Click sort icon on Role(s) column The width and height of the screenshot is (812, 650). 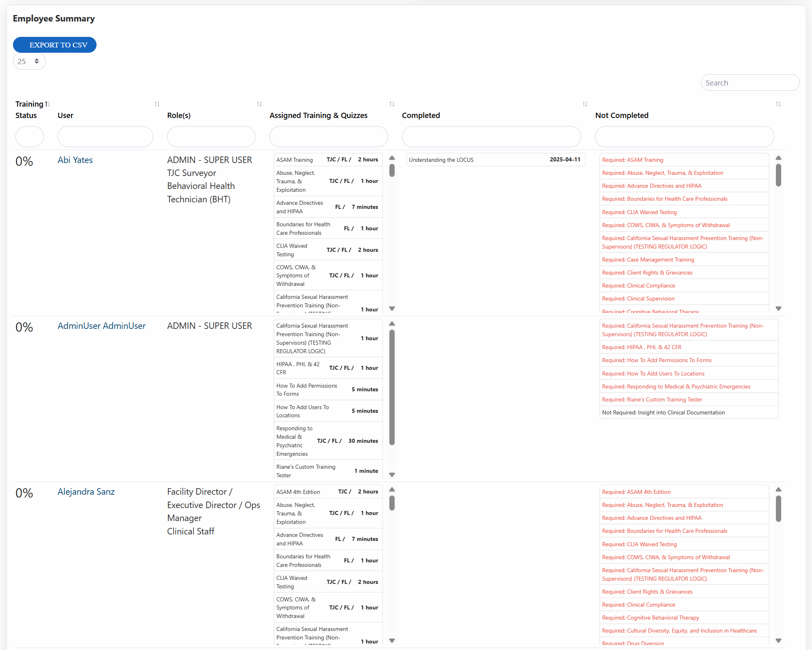259,104
